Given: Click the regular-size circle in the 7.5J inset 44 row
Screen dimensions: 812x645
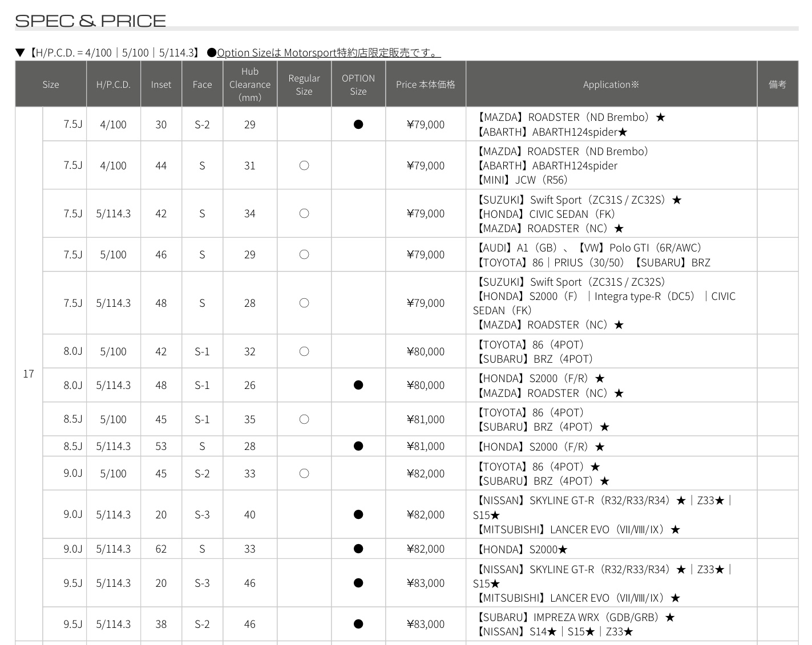Looking at the screenshot, I should click(x=304, y=165).
